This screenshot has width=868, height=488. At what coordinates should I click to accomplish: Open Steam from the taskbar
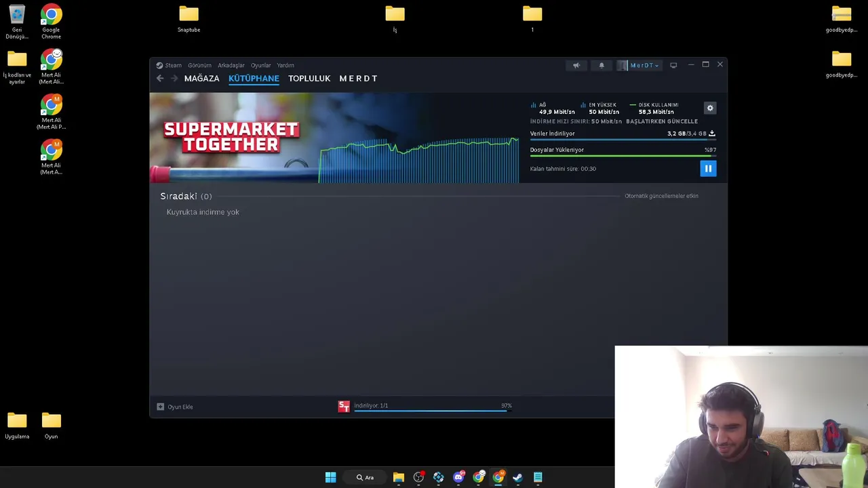tap(517, 477)
